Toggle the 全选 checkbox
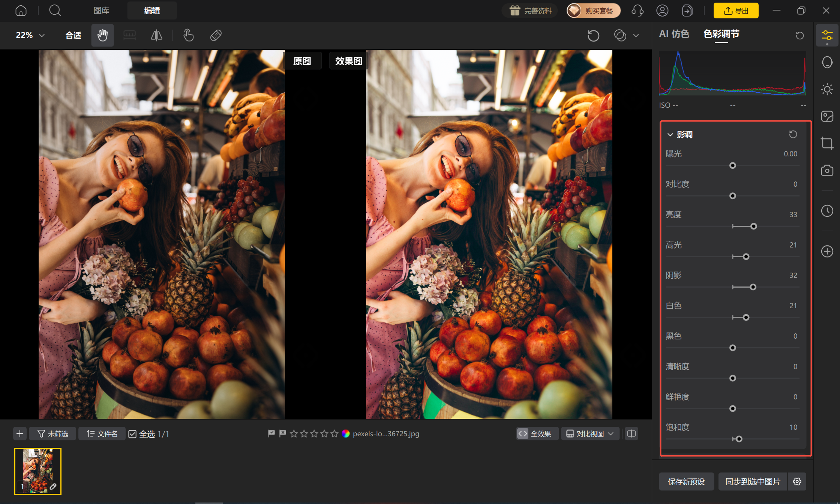 [132, 434]
